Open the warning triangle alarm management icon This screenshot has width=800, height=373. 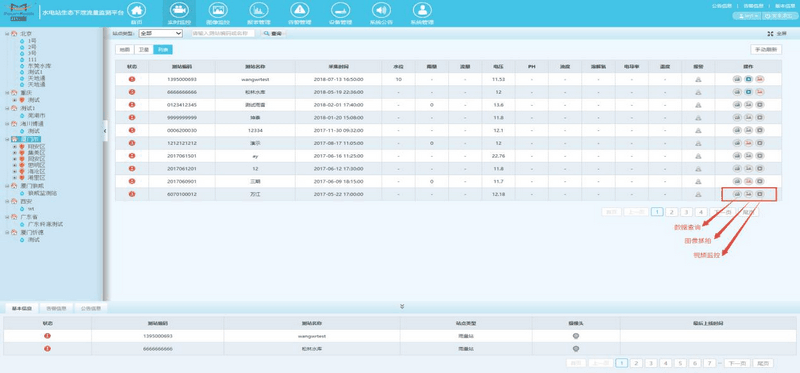click(x=299, y=10)
